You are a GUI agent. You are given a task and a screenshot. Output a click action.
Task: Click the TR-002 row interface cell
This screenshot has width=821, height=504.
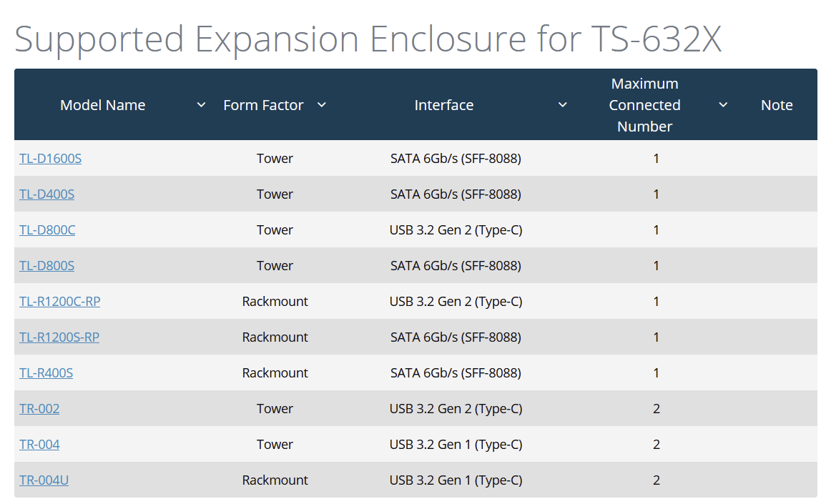(x=456, y=409)
